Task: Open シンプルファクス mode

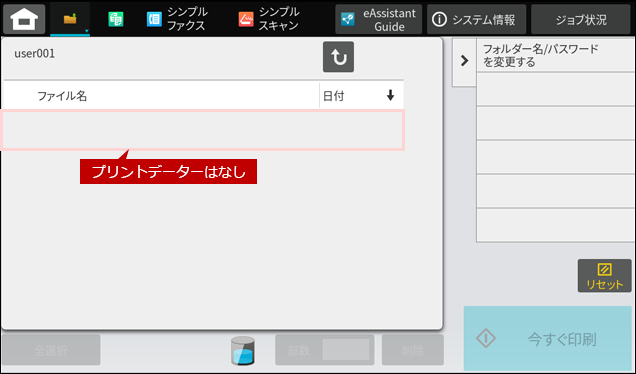Action: 177,19
